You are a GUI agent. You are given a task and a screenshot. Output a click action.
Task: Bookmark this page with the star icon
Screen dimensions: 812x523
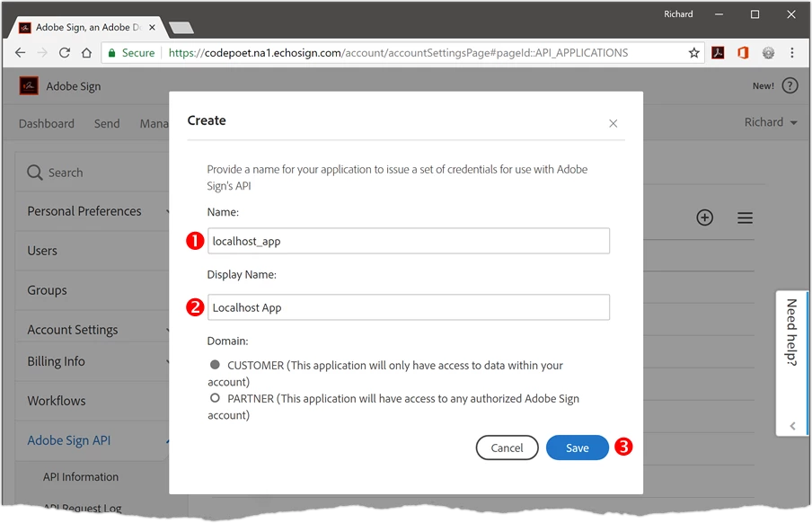pos(694,53)
